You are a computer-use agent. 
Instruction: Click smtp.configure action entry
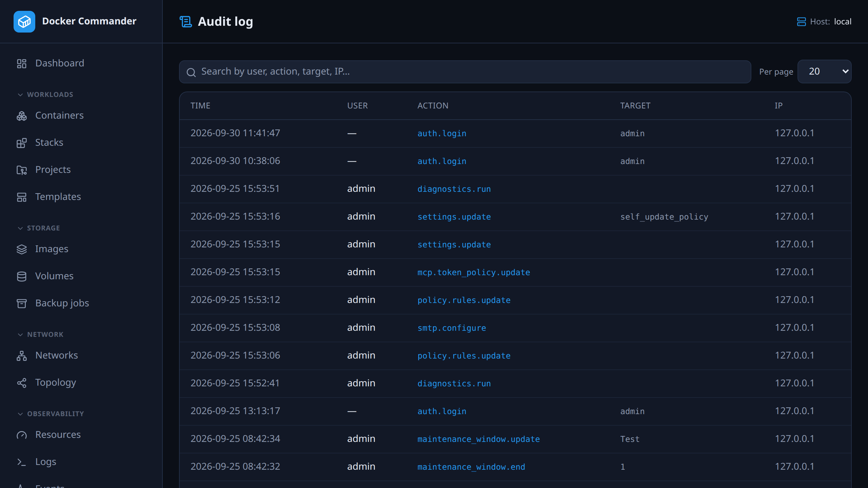pyautogui.click(x=452, y=328)
